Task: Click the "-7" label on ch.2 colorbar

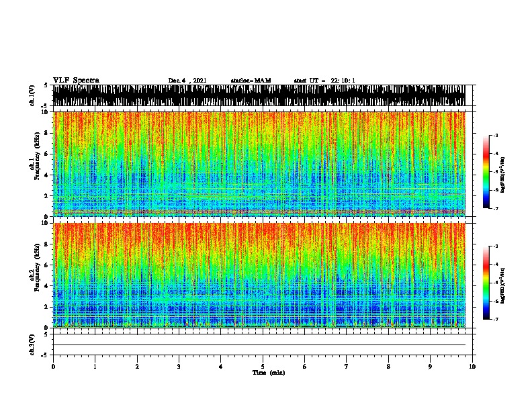Action: (x=496, y=319)
